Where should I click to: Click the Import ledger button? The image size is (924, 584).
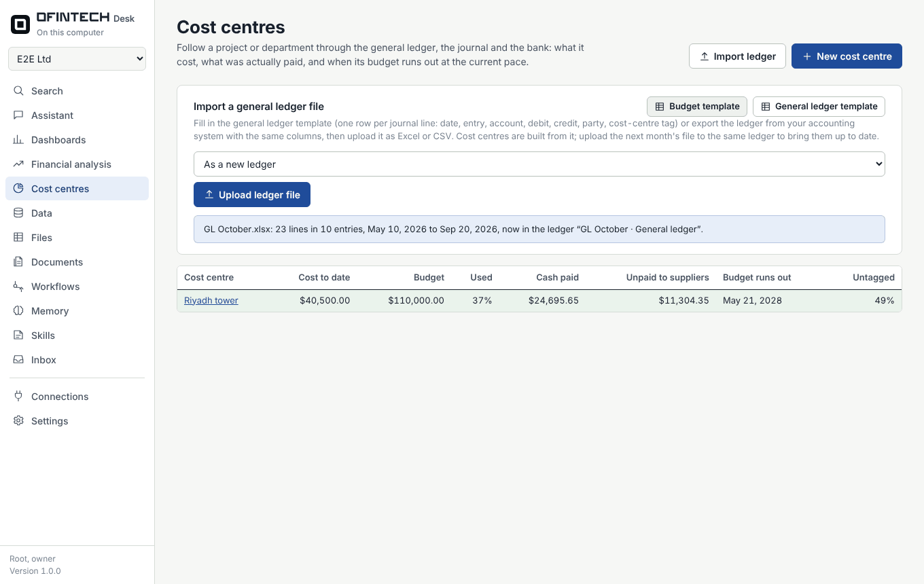(x=737, y=56)
